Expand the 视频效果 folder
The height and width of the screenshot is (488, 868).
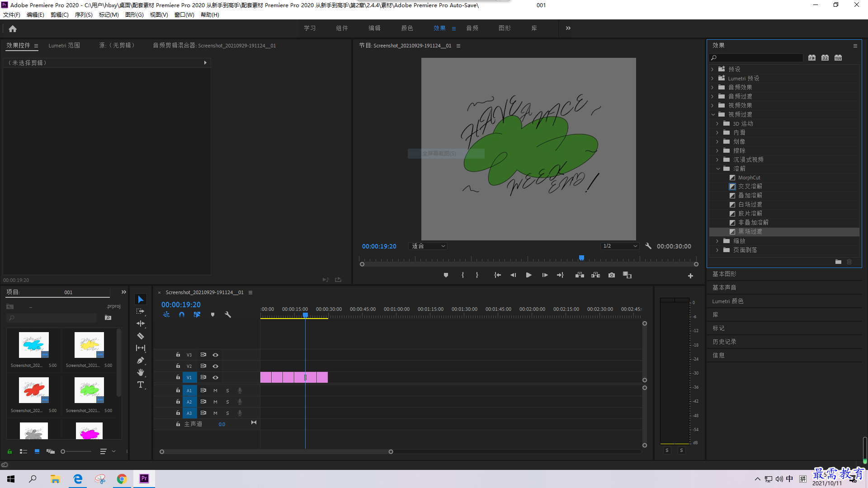click(x=712, y=105)
